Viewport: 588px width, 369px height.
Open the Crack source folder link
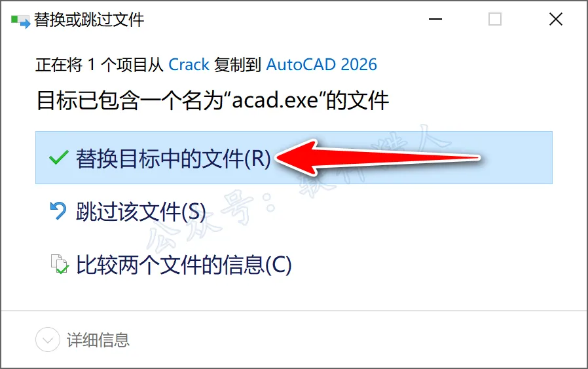coord(189,65)
